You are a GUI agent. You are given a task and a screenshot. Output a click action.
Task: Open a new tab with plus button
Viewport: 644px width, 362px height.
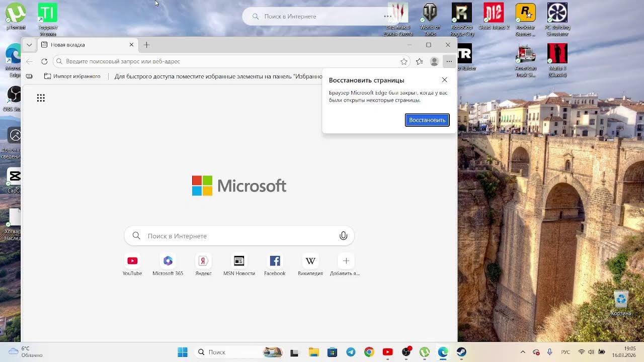(146, 45)
